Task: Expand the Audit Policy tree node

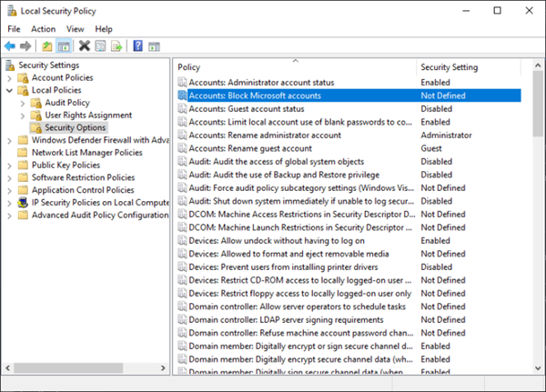Action: click(22, 104)
